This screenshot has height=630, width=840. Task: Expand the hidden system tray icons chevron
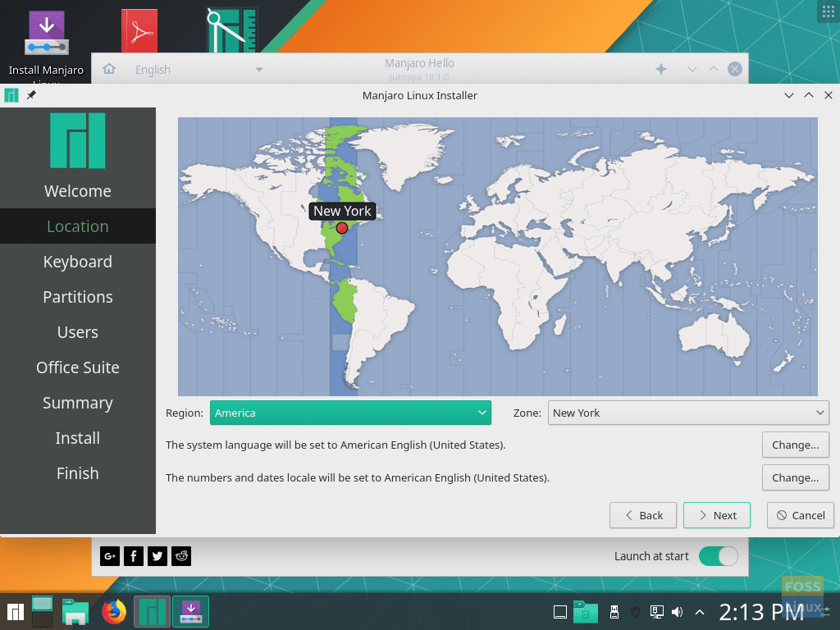click(699, 612)
